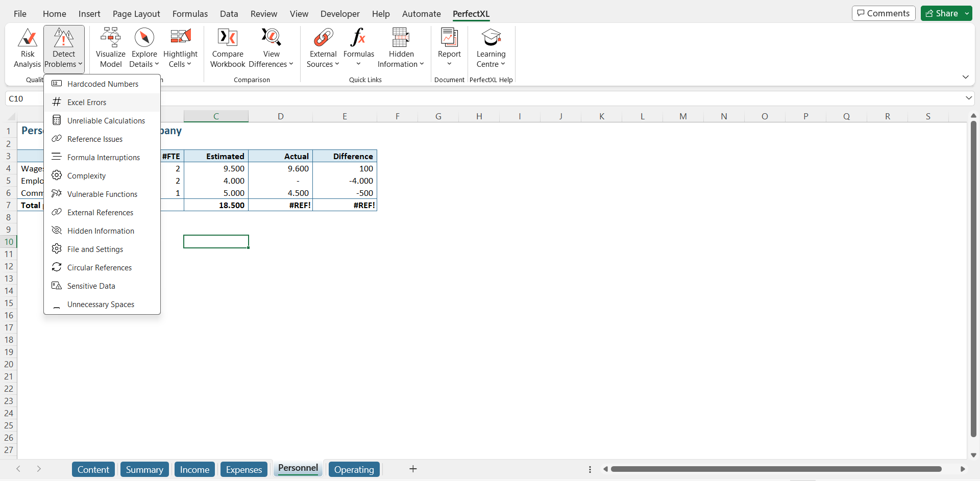Click sheet tab options three-dot handle
Screen dimensions: 980x481
[x=590, y=469]
